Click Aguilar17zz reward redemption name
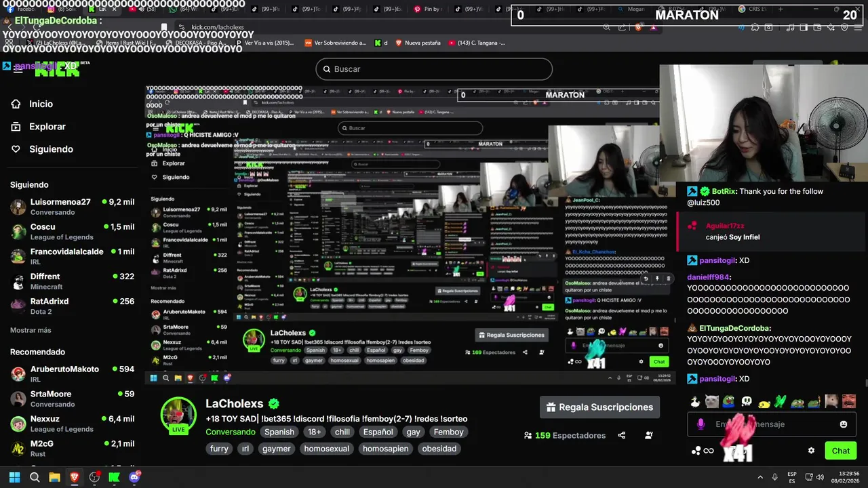The width and height of the screenshot is (868, 488). point(725,226)
